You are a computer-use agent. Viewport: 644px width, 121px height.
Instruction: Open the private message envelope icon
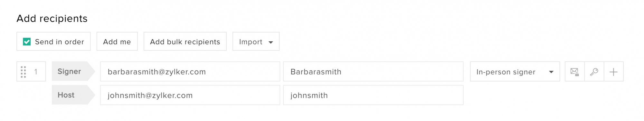pyautogui.click(x=575, y=72)
